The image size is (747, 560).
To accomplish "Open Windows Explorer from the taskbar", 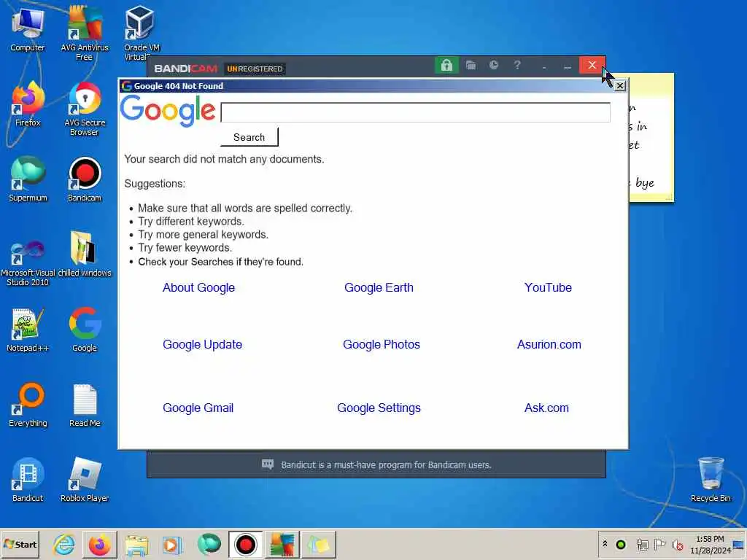I will (136, 544).
